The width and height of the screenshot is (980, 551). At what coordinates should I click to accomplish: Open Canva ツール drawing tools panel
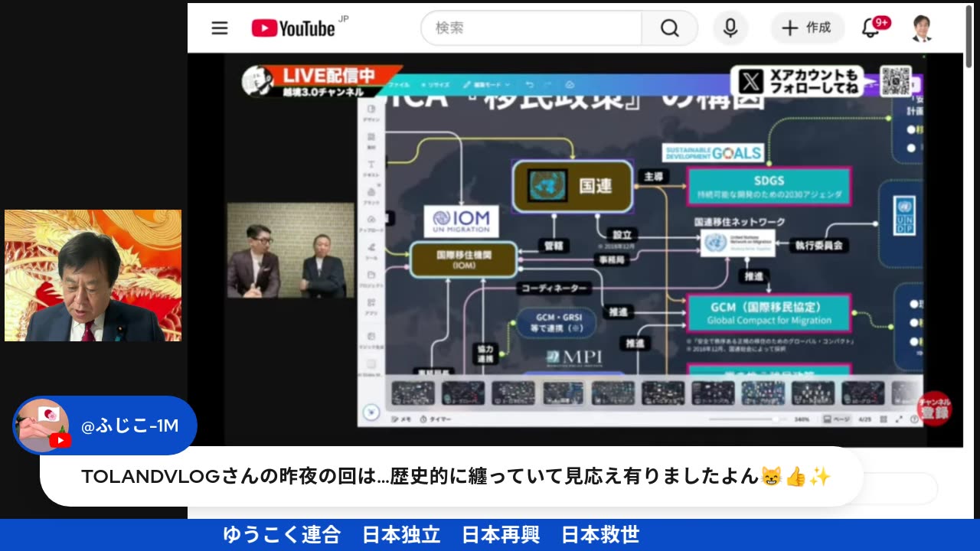(x=371, y=250)
